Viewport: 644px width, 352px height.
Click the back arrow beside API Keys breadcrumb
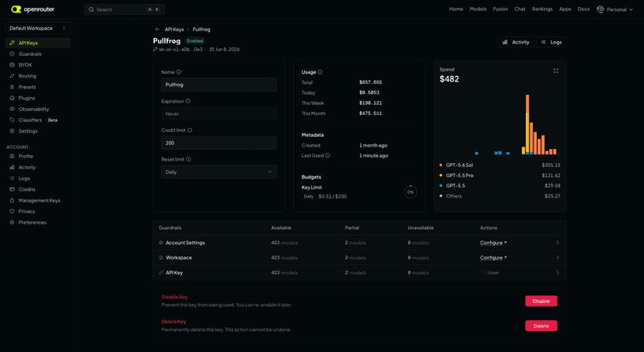coord(157,29)
